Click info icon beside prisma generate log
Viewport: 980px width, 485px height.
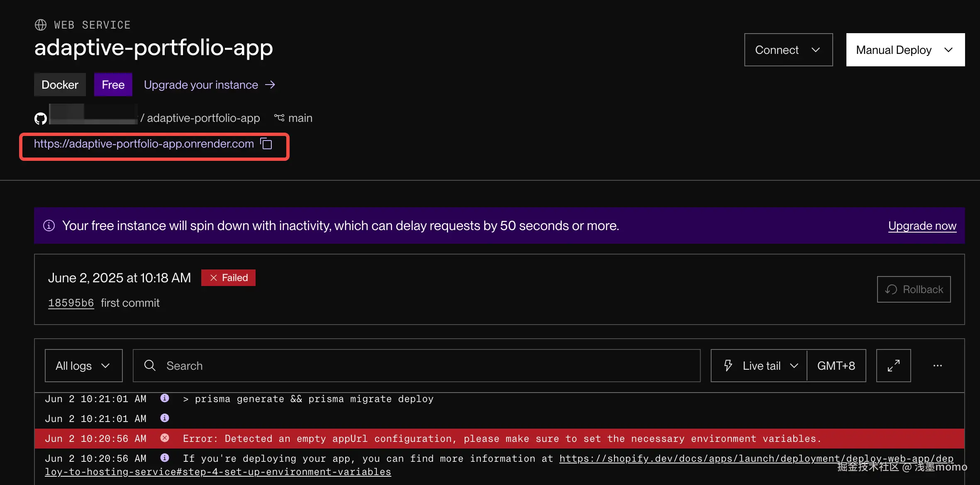pyautogui.click(x=165, y=398)
